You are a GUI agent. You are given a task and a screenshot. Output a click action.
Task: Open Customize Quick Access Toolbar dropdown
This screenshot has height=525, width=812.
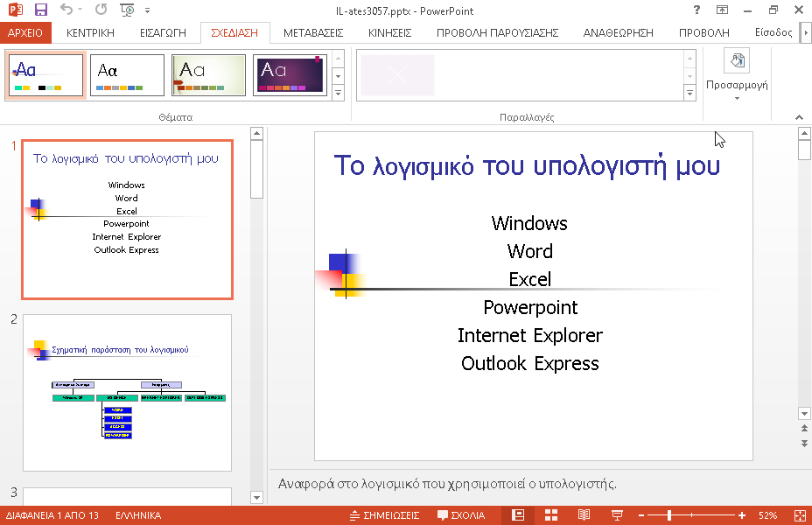tap(148, 10)
